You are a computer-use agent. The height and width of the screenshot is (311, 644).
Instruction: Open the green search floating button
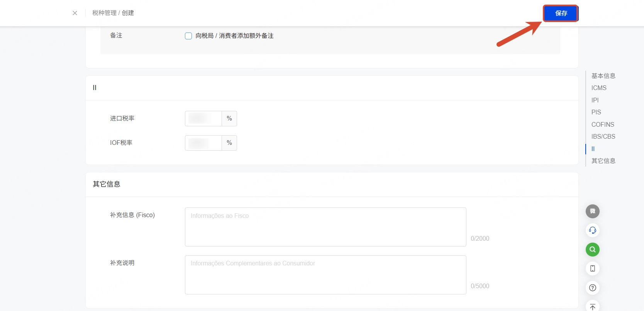(593, 250)
